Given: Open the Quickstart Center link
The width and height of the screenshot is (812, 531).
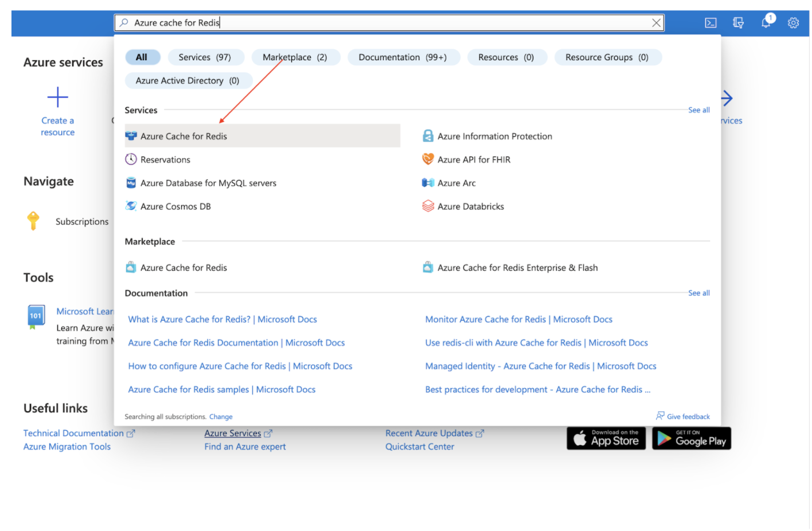Looking at the screenshot, I should click(420, 447).
